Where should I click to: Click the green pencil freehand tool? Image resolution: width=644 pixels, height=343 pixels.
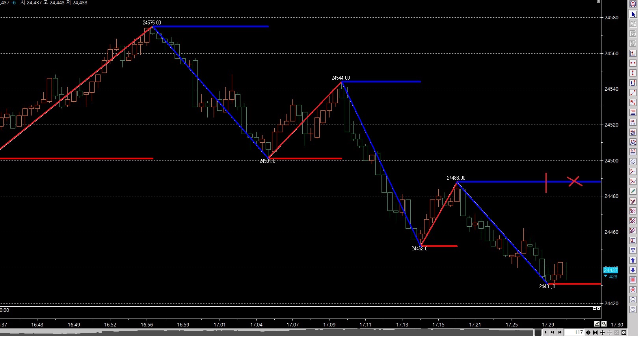pyautogui.click(x=633, y=192)
